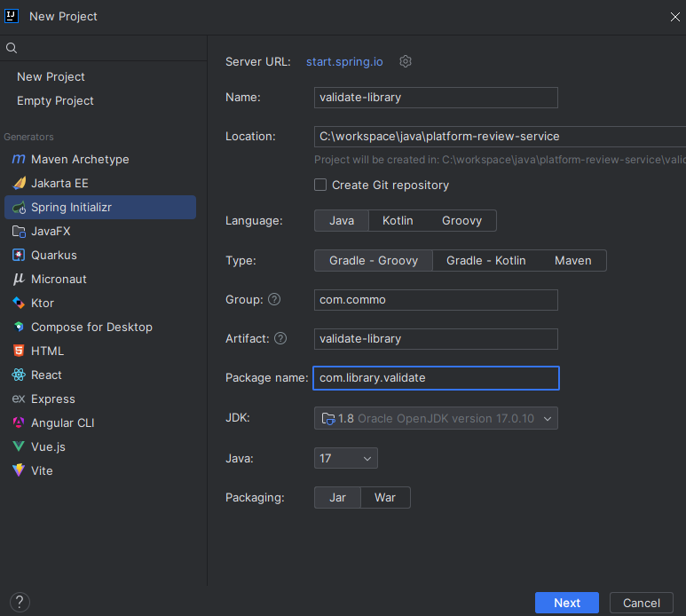Click into the Artifact input field
Image resolution: width=686 pixels, height=616 pixels.
(436, 339)
